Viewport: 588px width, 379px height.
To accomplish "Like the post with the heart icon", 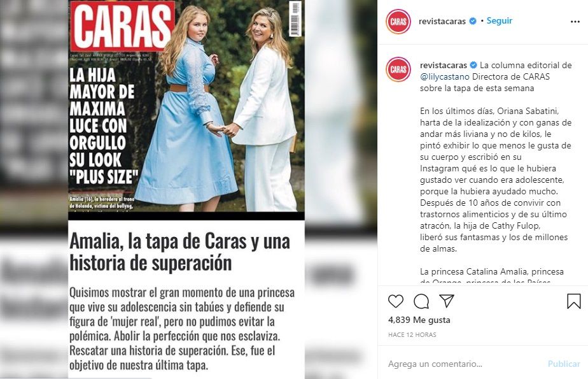I will pyautogui.click(x=396, y=301).
